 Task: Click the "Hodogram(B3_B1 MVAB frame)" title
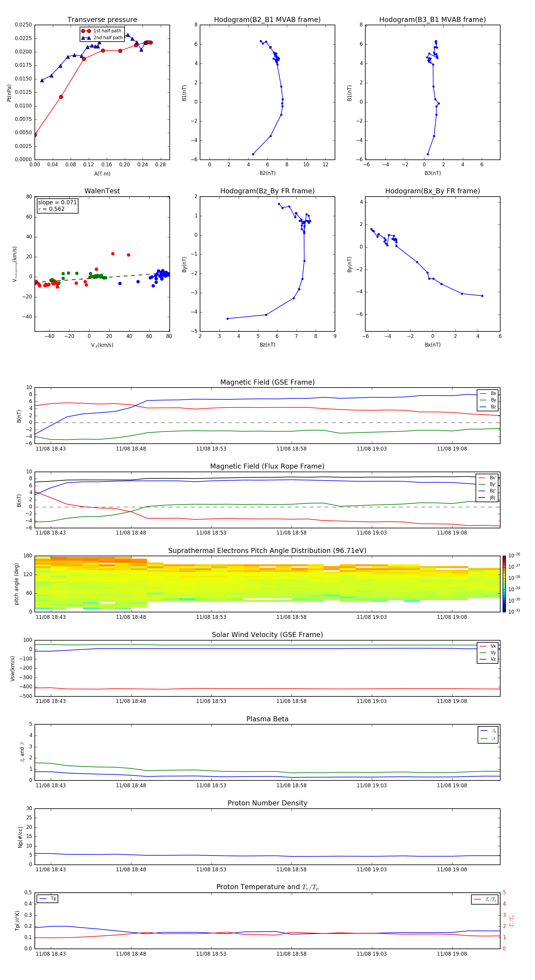pos(432,20)
